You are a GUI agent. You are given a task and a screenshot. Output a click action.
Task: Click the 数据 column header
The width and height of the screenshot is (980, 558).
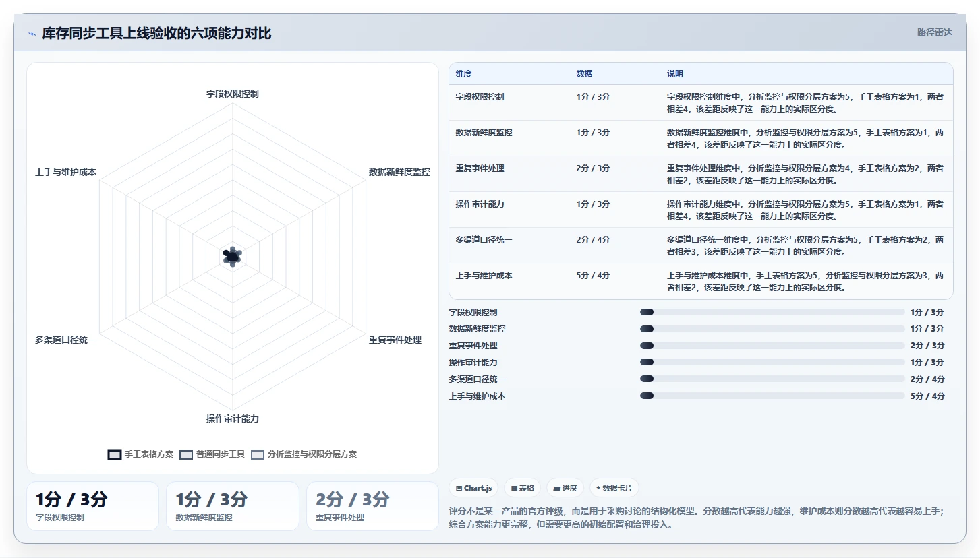pos(584,74)
